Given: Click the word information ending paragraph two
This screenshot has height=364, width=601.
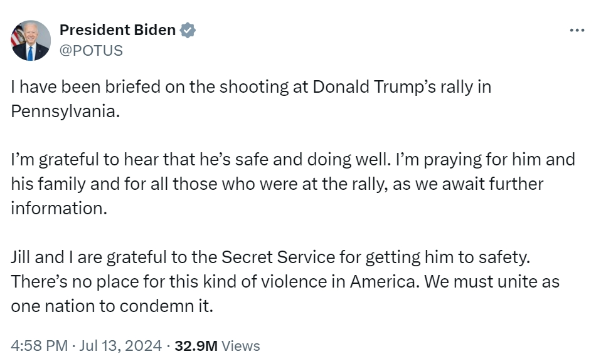Looking at the screenshot, I should 58,208.
